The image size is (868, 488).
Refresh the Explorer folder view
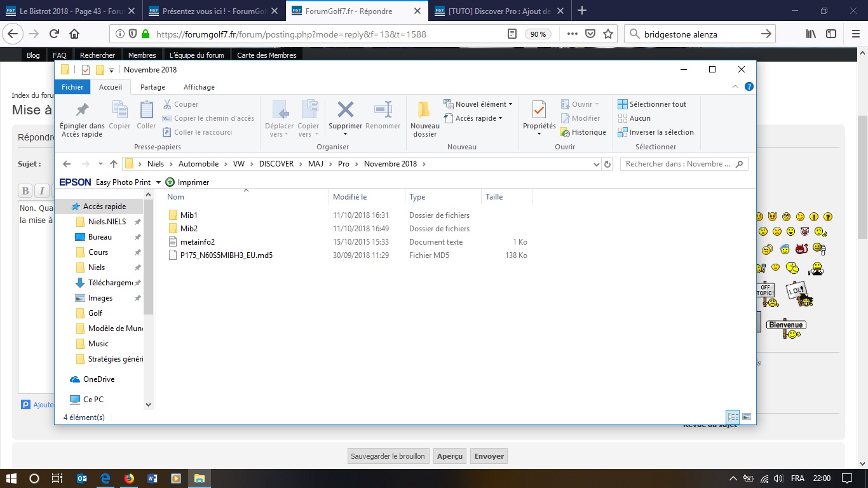click(607, 164)
